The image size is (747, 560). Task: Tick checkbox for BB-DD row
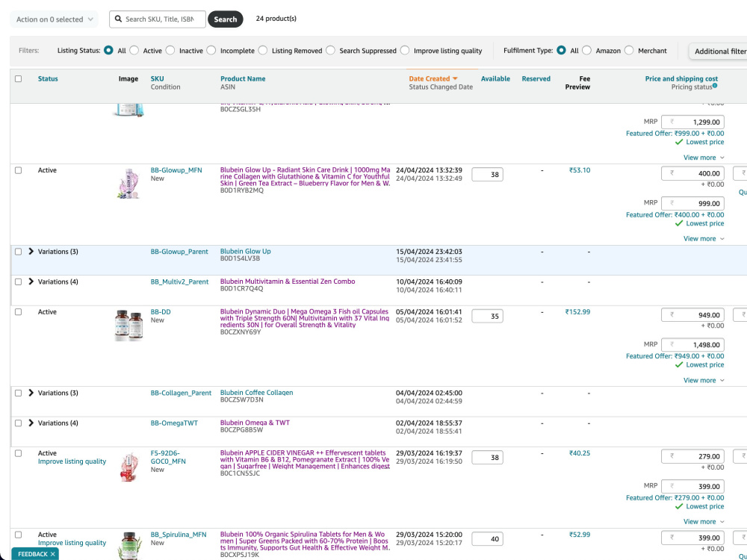[18, 312]
